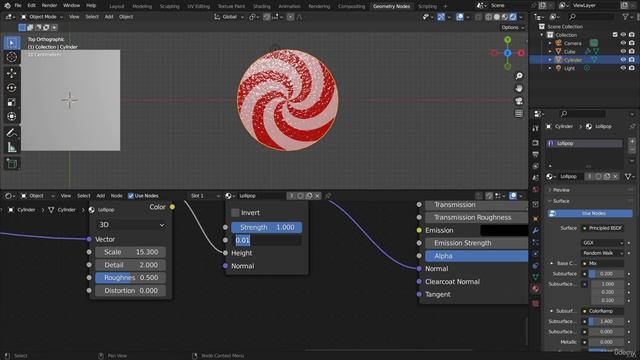Open the Render menu
The width and height of the screenshot is (640, 360).
coord(49,6)
